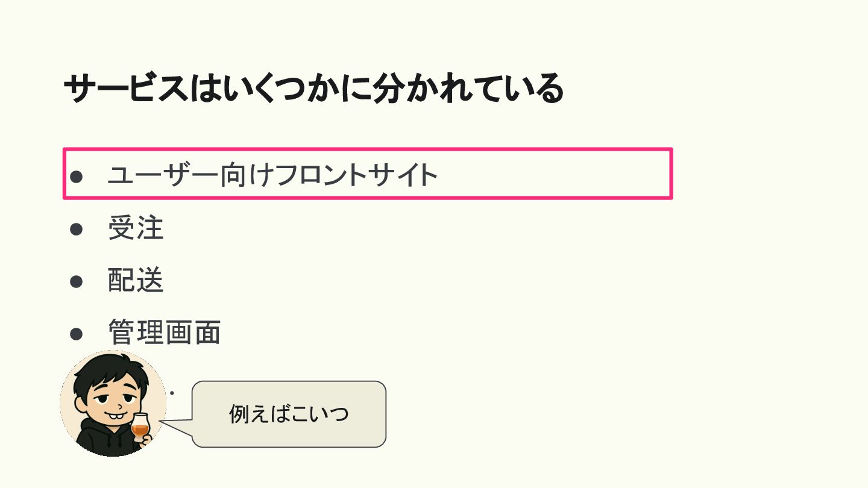Click the bullet dot before 管理画面
Viewport: 868px width, 488px height.
coord(76,333)
